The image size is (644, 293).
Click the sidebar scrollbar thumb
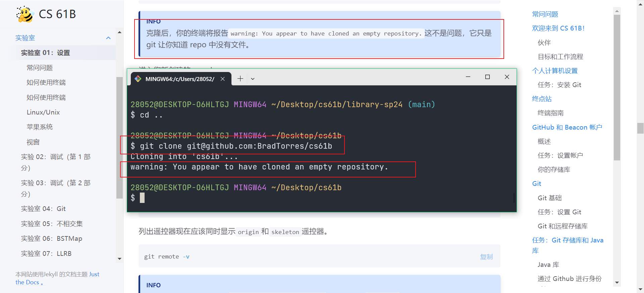(119, 138)
